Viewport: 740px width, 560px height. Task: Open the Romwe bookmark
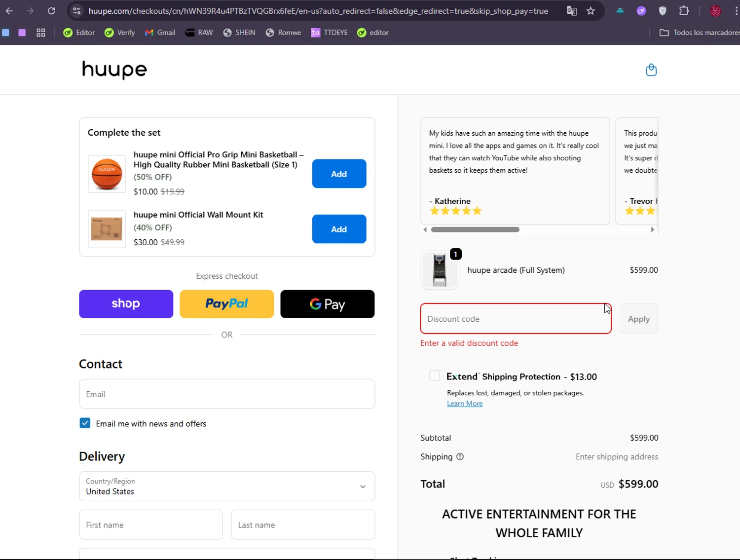(x=283, y=33)
